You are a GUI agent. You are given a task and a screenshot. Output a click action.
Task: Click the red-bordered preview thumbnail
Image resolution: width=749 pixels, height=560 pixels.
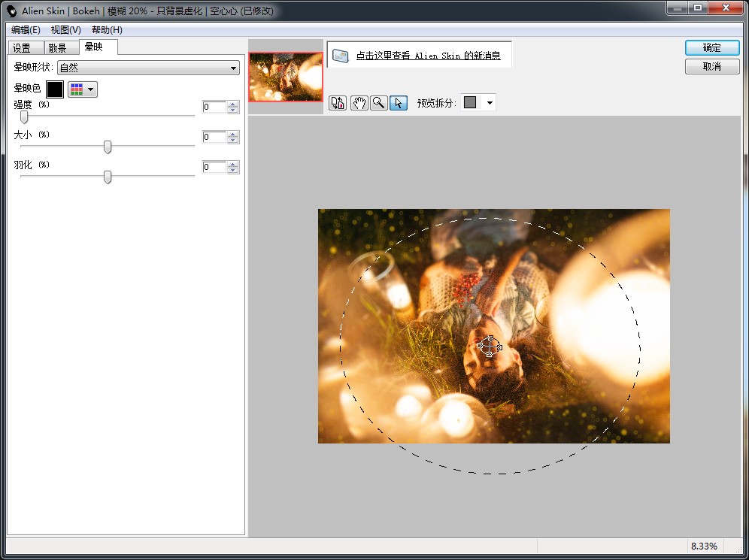click(x=286, y=77)
